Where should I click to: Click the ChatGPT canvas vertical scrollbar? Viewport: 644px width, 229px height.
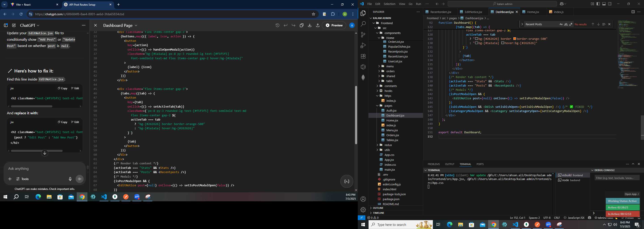[x=356, y=115]
